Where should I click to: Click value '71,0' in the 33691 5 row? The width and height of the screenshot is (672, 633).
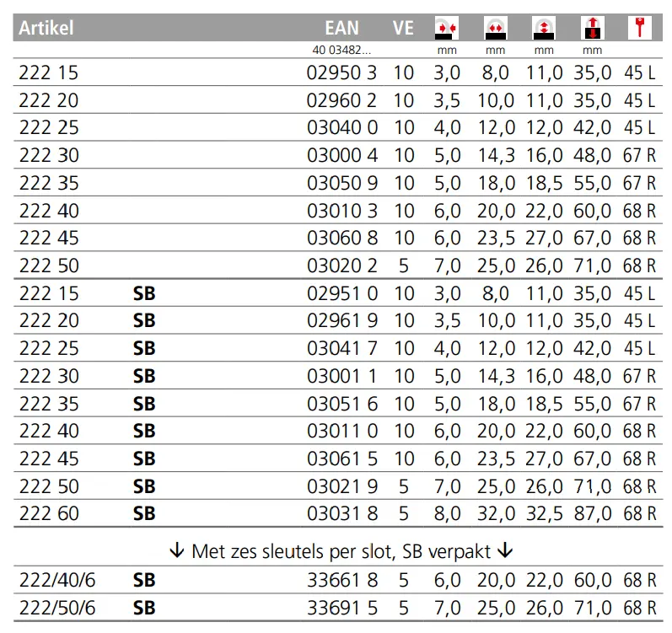pos(592,609)
